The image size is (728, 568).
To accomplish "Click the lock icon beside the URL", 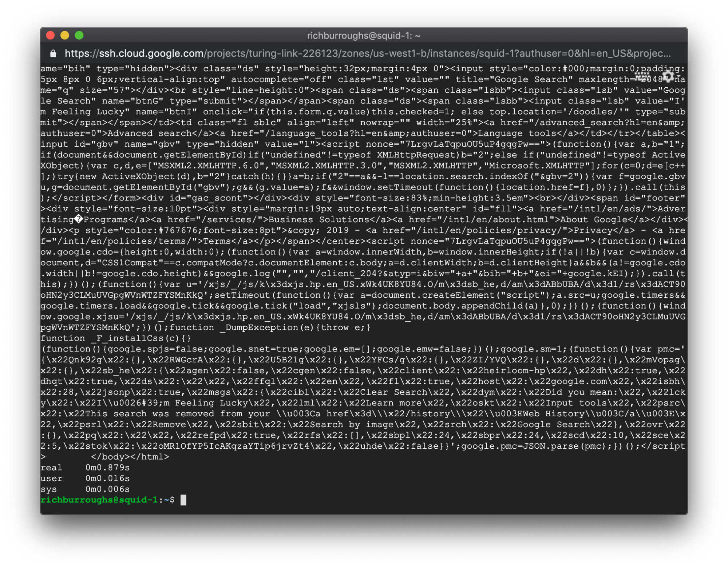I will [x=53, y=53].
